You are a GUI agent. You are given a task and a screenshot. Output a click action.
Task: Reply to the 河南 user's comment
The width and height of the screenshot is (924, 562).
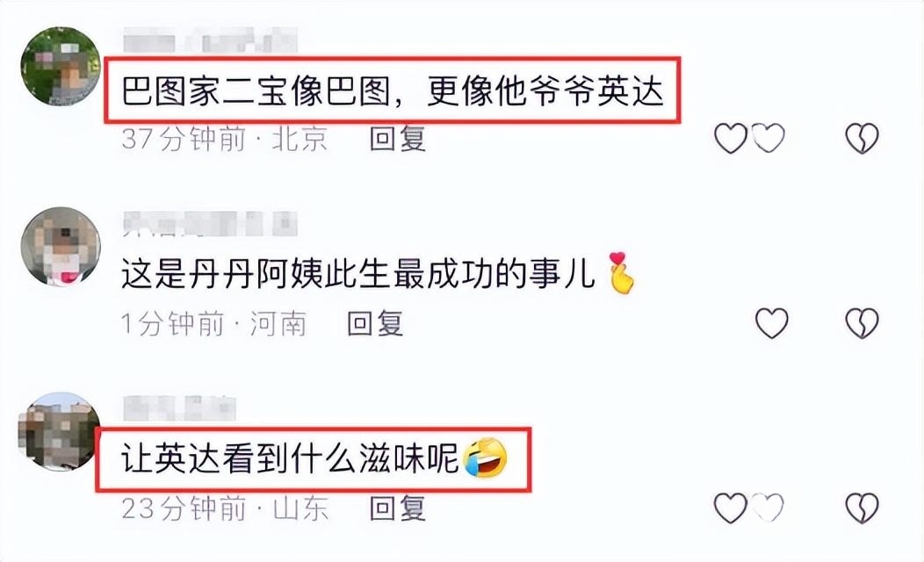375,323
